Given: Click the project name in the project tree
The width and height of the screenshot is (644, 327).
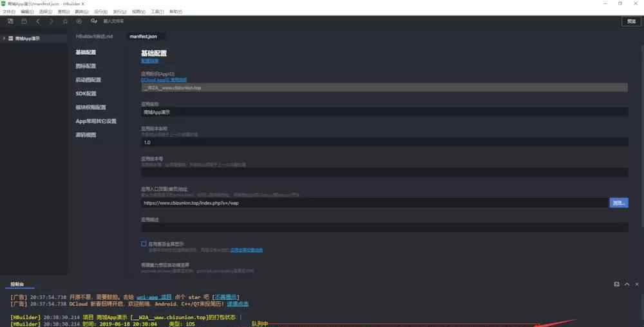Looking at the screenshot, I should [x=28, y=38].
